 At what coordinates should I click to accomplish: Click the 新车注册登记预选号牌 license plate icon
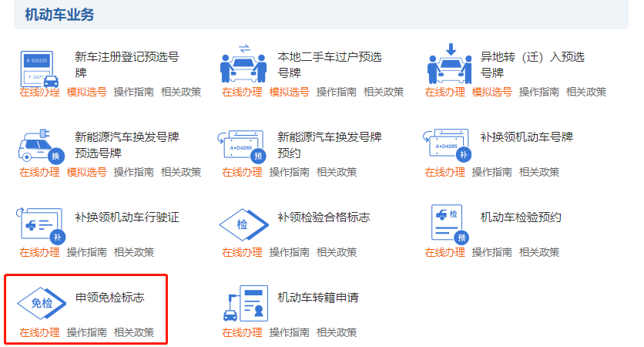39,69
